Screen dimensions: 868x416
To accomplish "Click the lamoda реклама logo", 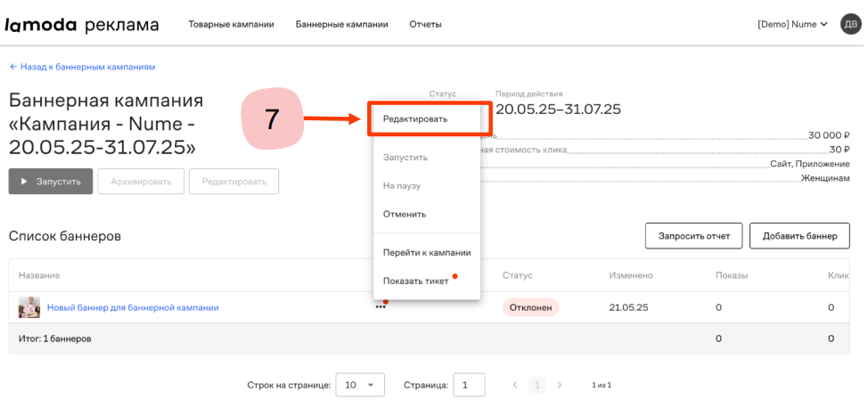I will point(82,25).
